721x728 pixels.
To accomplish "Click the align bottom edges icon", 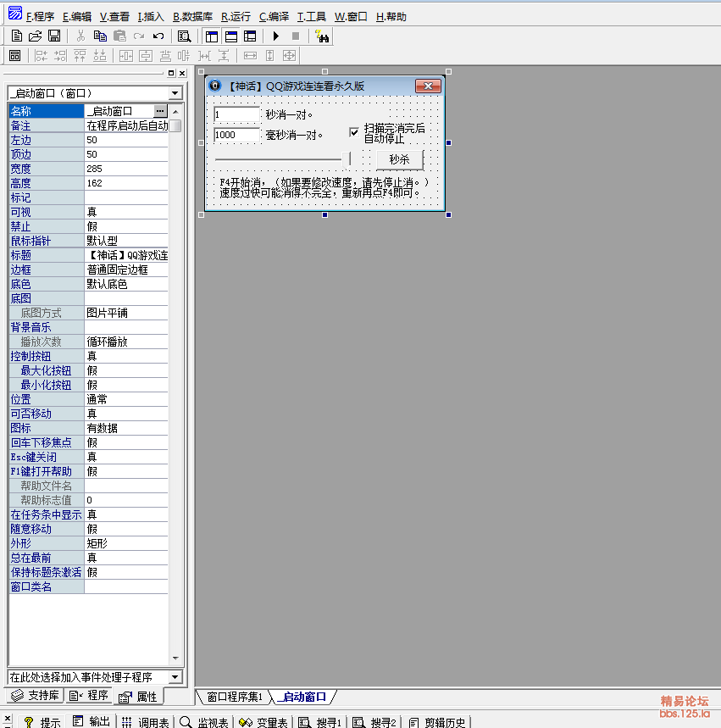I will click(x=100, y=56).
